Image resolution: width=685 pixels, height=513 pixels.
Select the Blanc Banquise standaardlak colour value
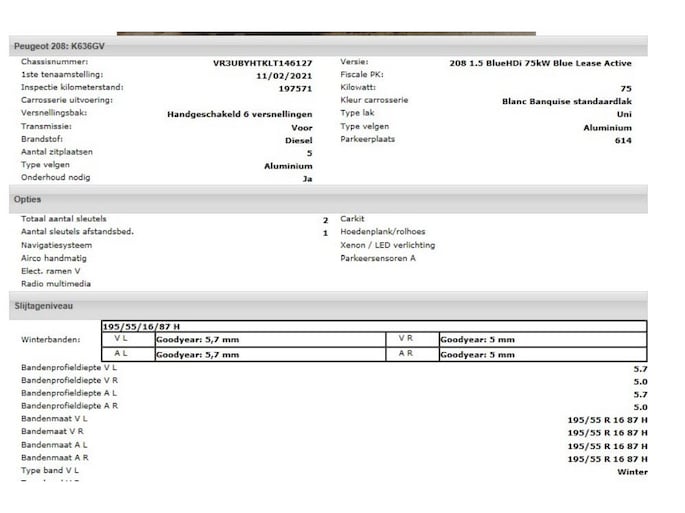click(566, 101)
